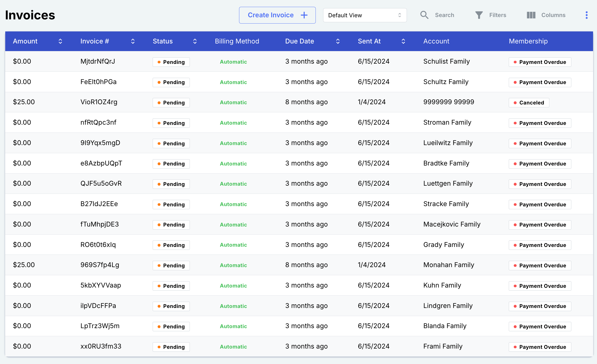Click on Schulist Family account name

(447, 61)
